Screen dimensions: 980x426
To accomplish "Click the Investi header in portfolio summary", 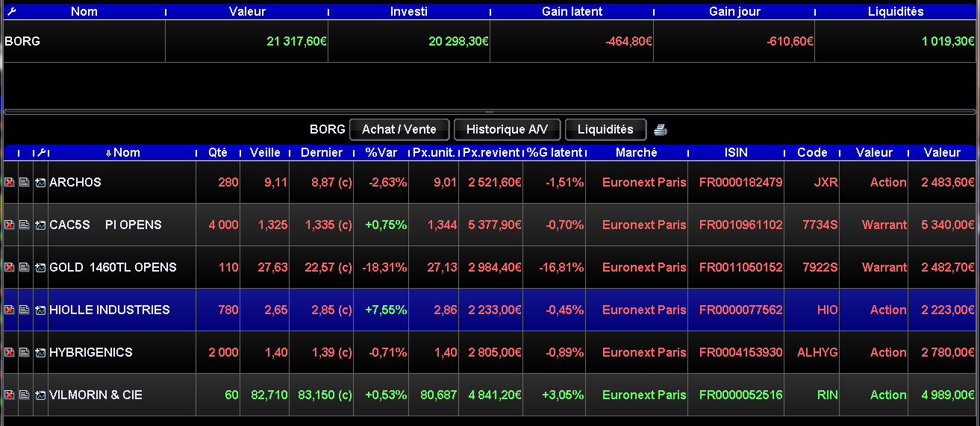I will 409,12.
